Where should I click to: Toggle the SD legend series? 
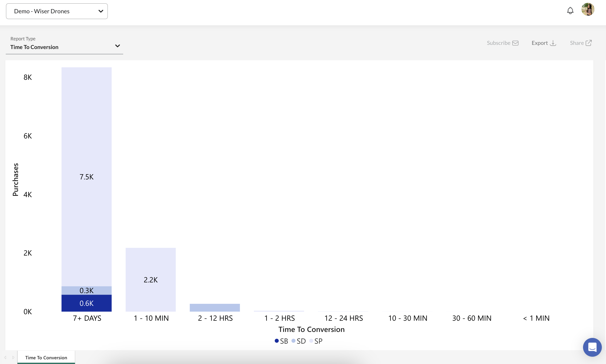point(299,341)
